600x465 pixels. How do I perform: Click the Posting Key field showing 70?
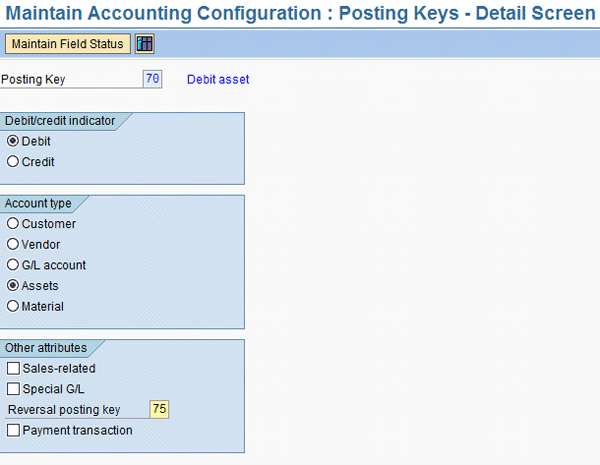pyautogui.click(x=152, y=79)
